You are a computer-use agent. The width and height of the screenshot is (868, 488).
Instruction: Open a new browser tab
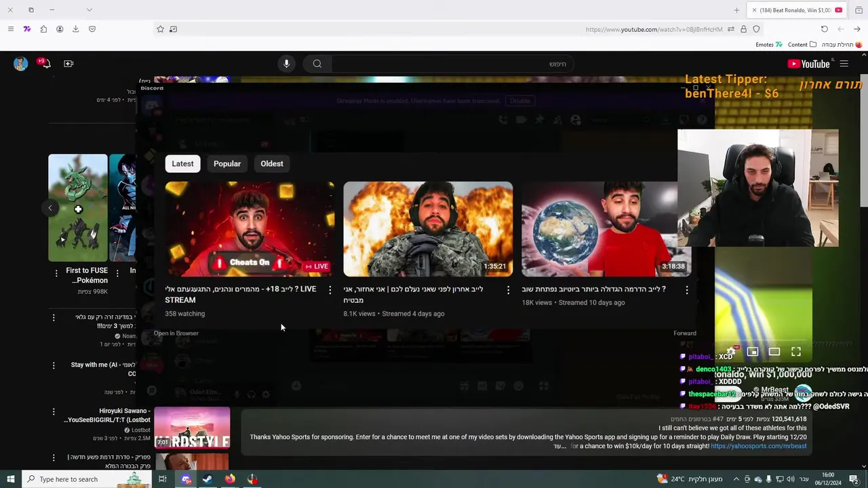point(736,10)
